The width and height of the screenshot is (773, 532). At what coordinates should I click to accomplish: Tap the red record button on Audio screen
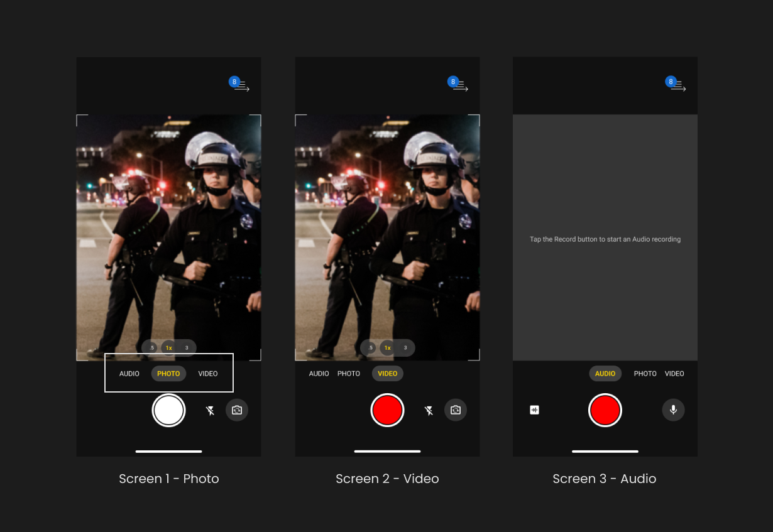pos(605,410)
